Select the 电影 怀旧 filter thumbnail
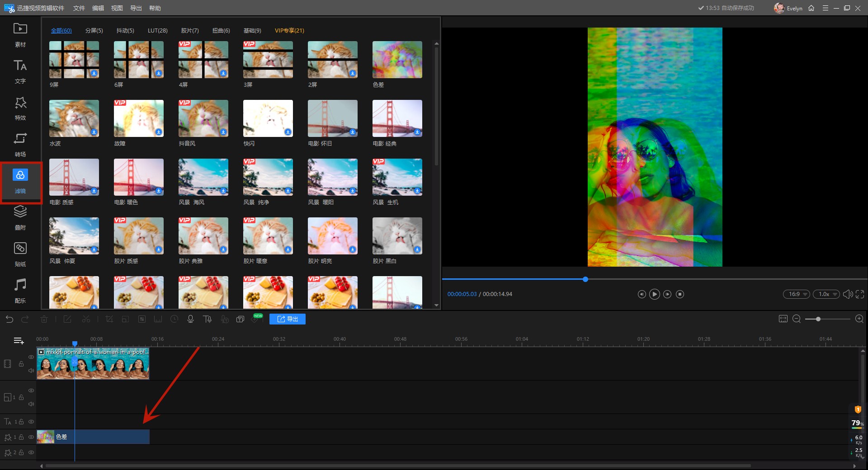The image size is (868, 470). tap(332, 118)
